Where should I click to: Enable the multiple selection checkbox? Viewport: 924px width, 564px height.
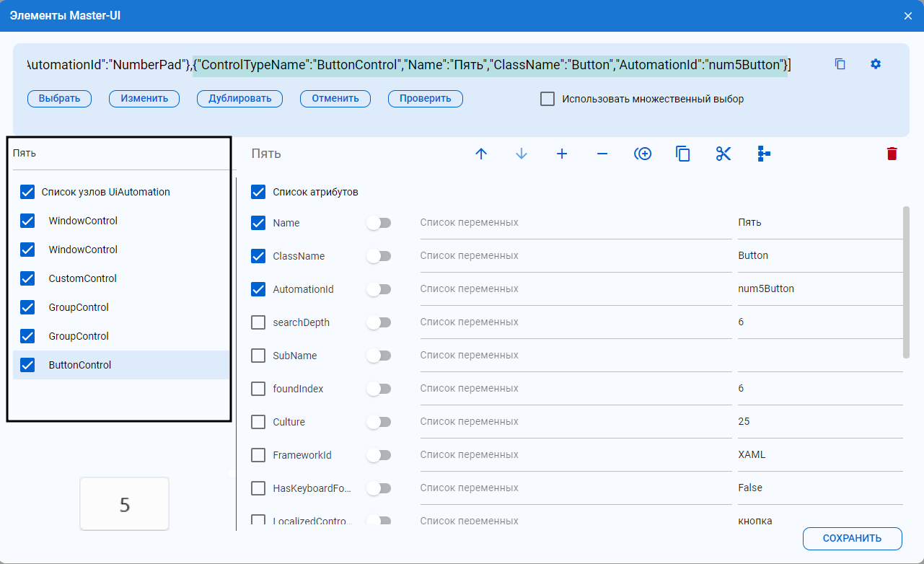click(x=547, y=99)
